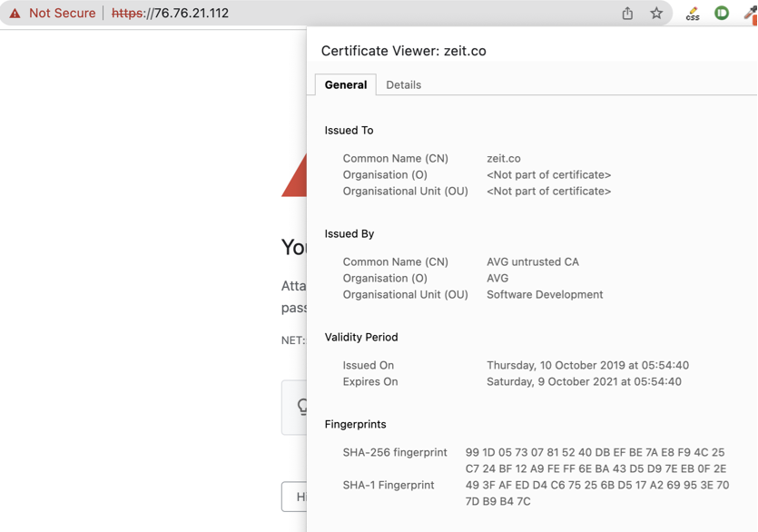
Task: Switch to the Details tab
Action: click(x=403, y=84)
